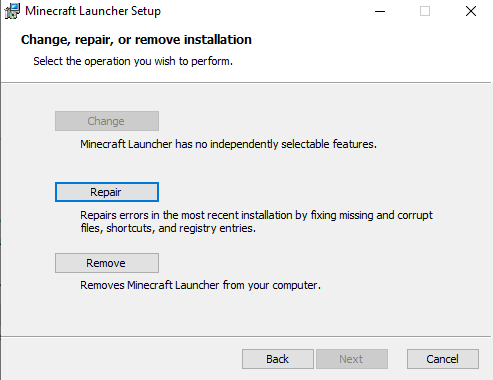Click the Remove button
This screenshot has height=380, width=493.
pyautogui.click(x=107, y=263)
